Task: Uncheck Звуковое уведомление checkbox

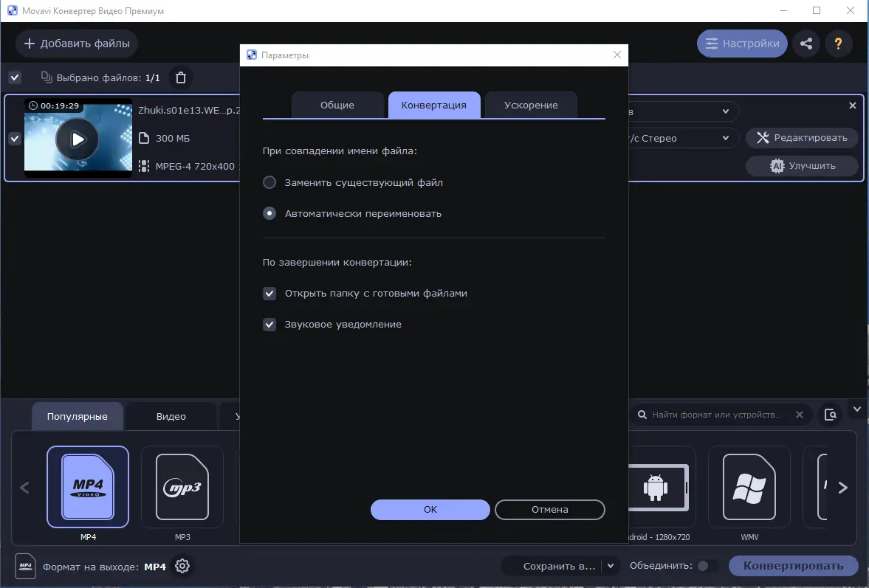Action: [269, 325]
